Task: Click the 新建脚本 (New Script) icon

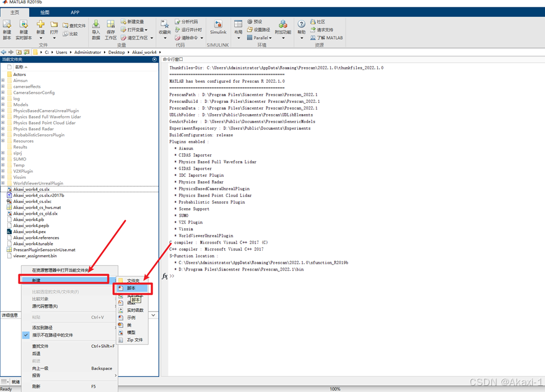Action: tap(7, 25)
